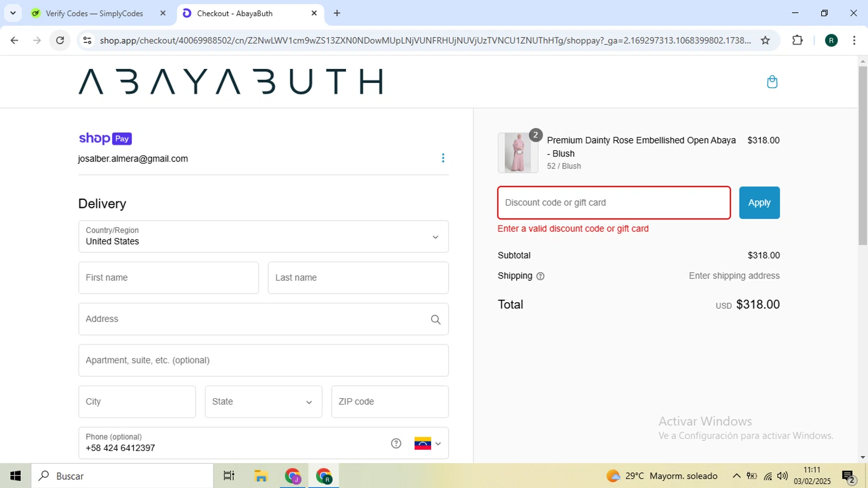868x488 pixels.
Task: Open network Wi-Fi tray icon
Action: (x=768, y=476)
